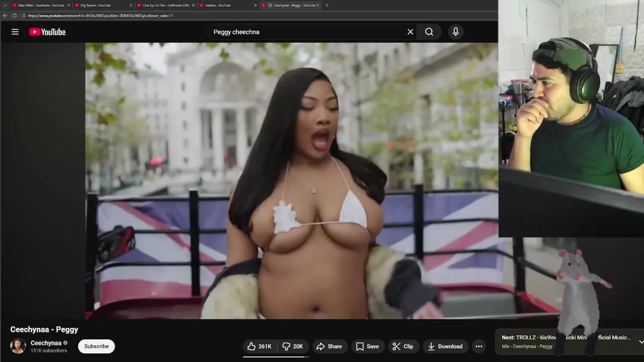Close the Ceechynaa - Peggy tab

[x=318, y=6]
